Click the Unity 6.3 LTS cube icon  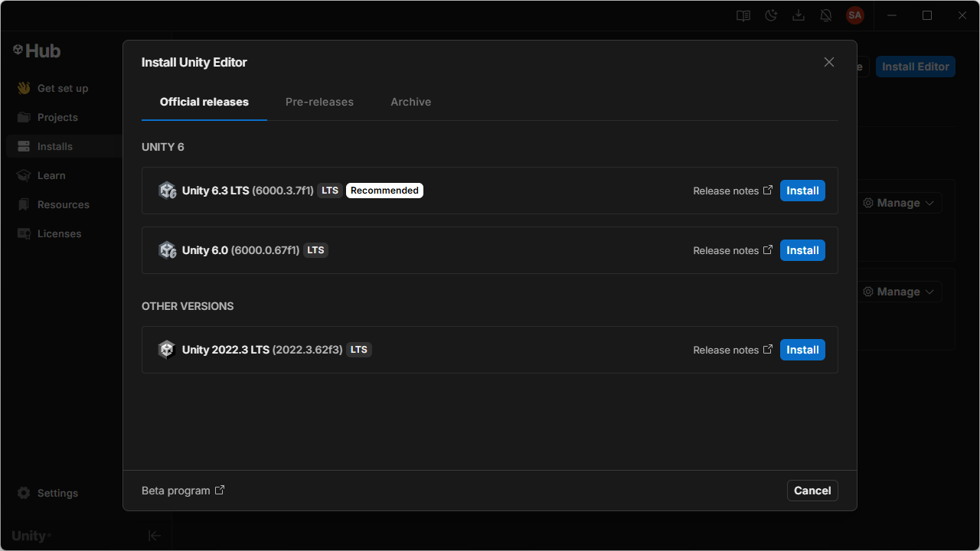(167, 191)
